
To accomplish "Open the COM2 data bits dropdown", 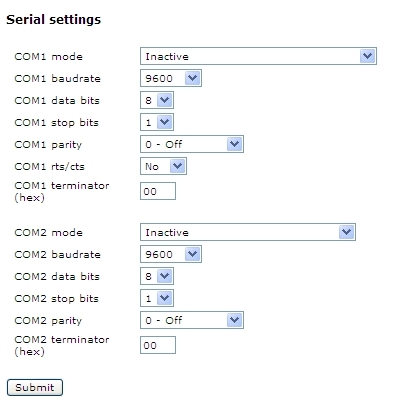I will [157, 276].
